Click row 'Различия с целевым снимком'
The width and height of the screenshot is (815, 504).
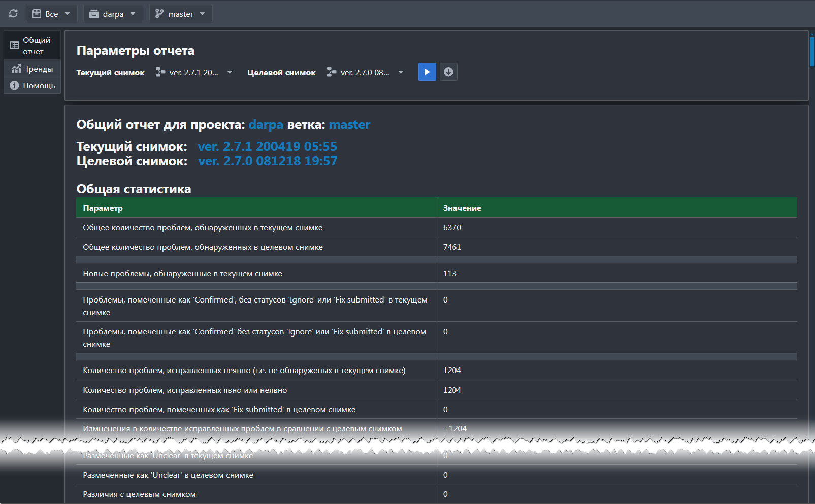(437, 494)
